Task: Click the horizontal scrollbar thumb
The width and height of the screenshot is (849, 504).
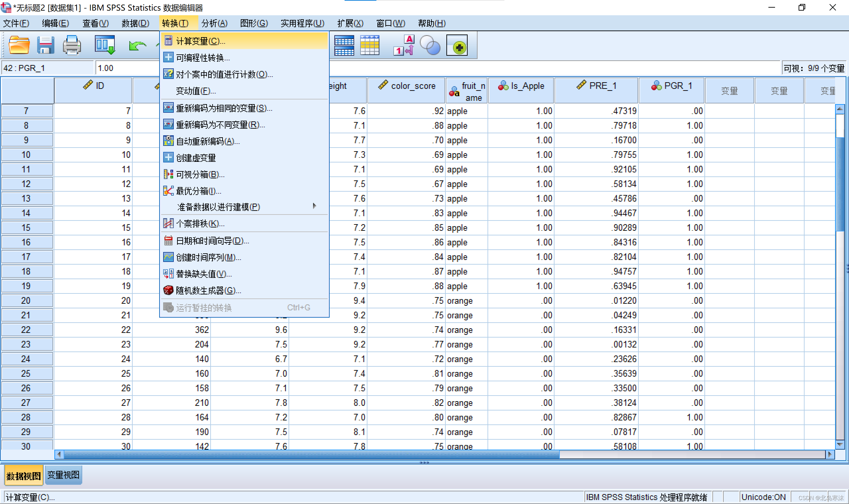Action: [x=312, y=454]
